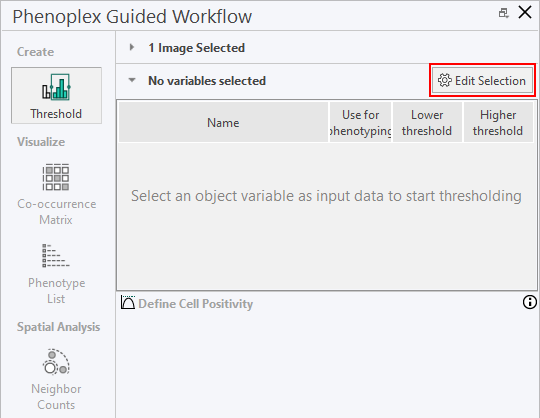Open the Neighbor Counts icon
Screen dimensions: 540x418
(x=56, y=362)
